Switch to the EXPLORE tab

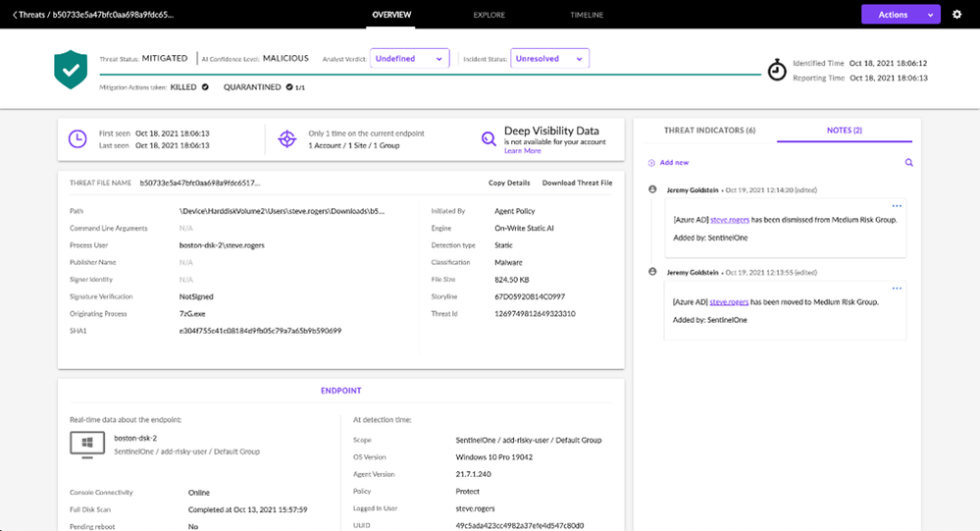(490, 15)
